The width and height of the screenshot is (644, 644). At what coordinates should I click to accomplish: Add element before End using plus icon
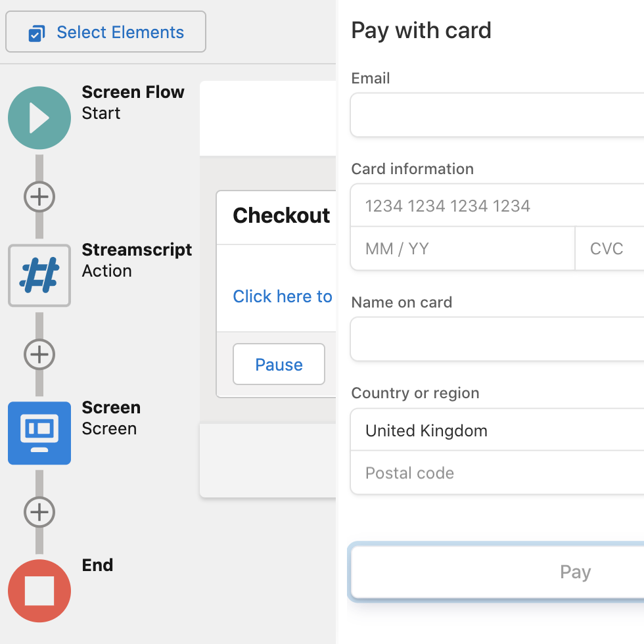(x=39, y=512)
